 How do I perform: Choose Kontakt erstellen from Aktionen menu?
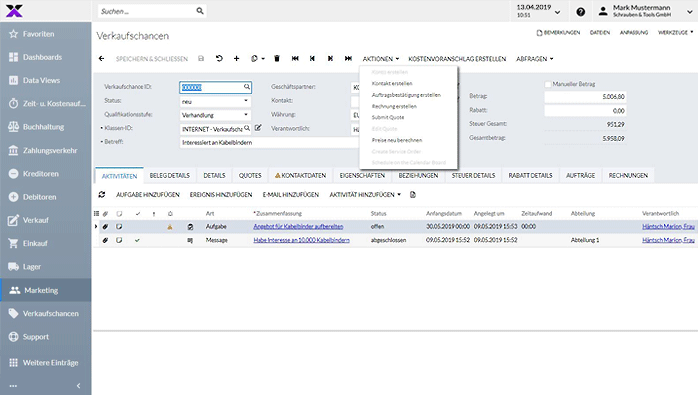click(392, 83)
